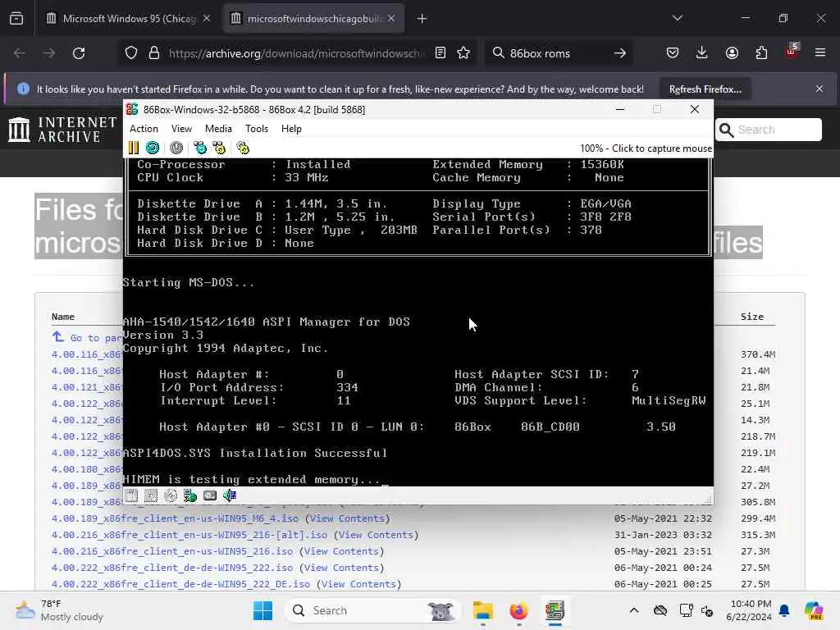This screenshot has width=840, height=630.
Task: Save page to Pocket
Action: 673,53
